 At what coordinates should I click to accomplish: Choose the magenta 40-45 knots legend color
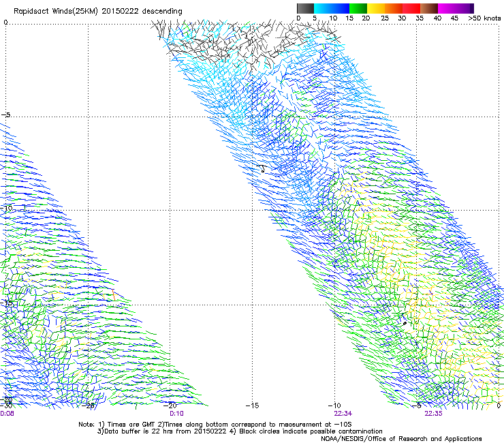pos(447,8)
